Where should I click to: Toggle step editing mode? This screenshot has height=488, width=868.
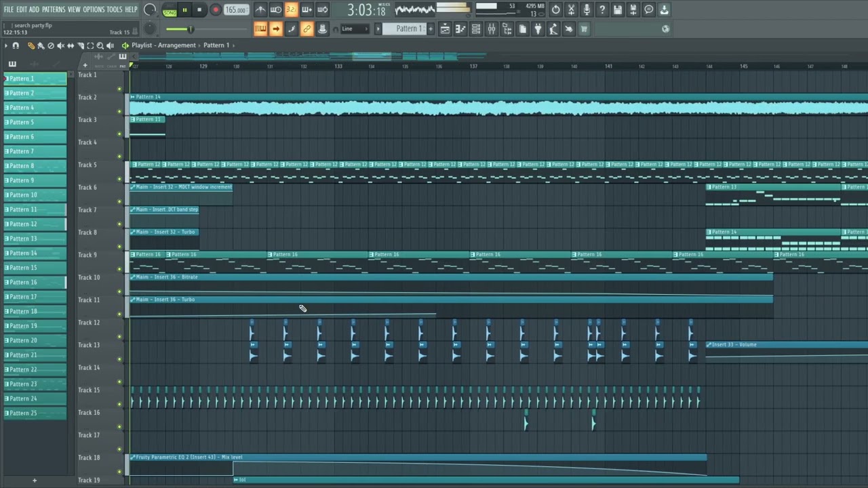coord(292,28)
